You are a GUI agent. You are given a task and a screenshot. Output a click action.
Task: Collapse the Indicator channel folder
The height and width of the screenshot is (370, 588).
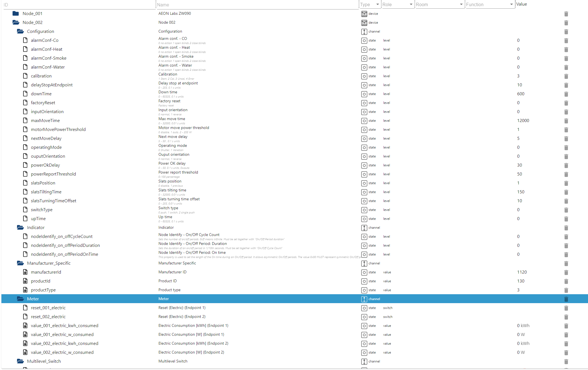[20, 228]
